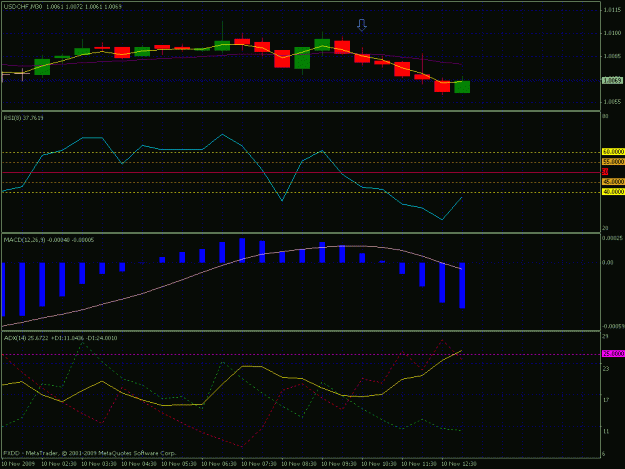Select the RSI(8) 37.7619 indicator label
This screenshot has height=469, width=625.
(x=24, y=118)
